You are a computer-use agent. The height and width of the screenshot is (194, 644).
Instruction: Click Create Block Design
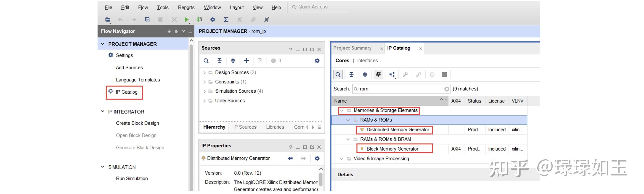click(137, 123)
